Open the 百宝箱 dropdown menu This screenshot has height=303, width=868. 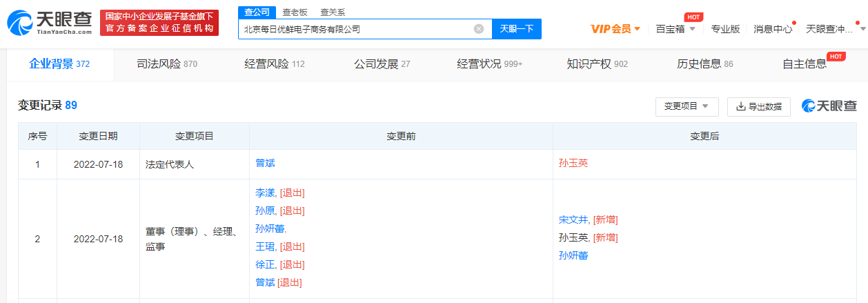(675, 29)
